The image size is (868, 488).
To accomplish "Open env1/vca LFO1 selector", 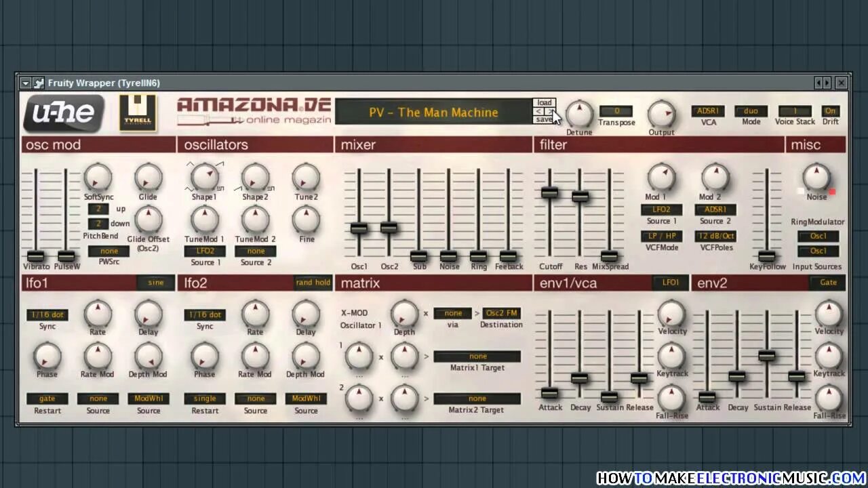I will 671,283.
